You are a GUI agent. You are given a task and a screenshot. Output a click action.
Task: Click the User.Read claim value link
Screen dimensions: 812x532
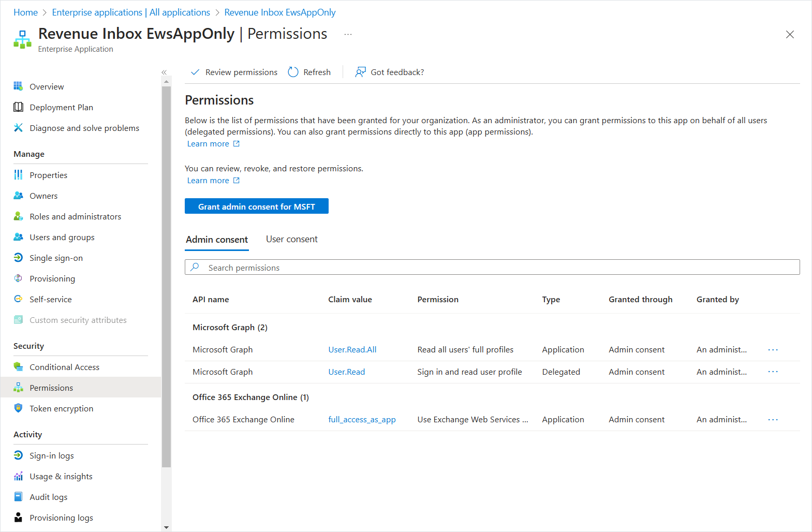pyautogui.click(x=347, y=372)
